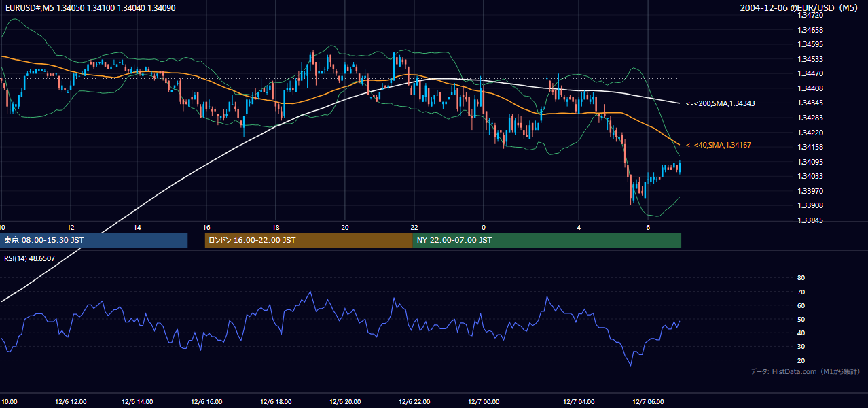Viewport: 868px width, 408px height.
Task: Click price axis value 1.34095
Action: tap(809, 162)
